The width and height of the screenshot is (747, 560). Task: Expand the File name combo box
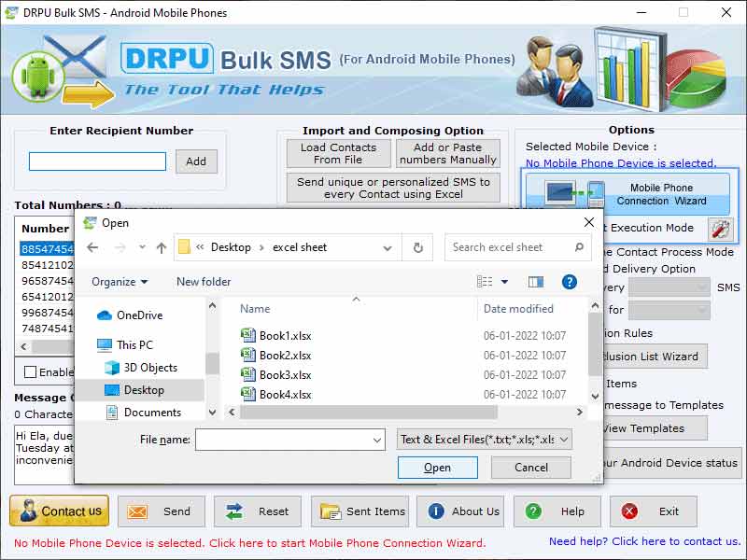coord(377,439)
